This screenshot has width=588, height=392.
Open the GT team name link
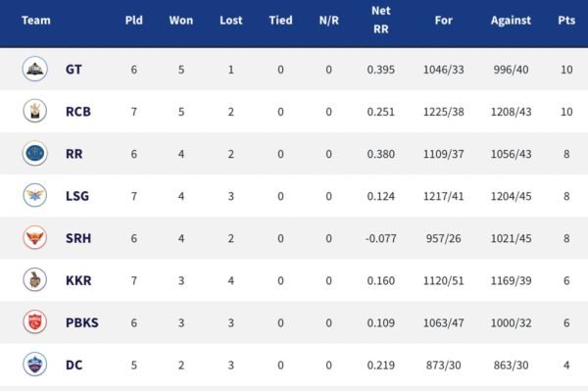click(73, 70)
